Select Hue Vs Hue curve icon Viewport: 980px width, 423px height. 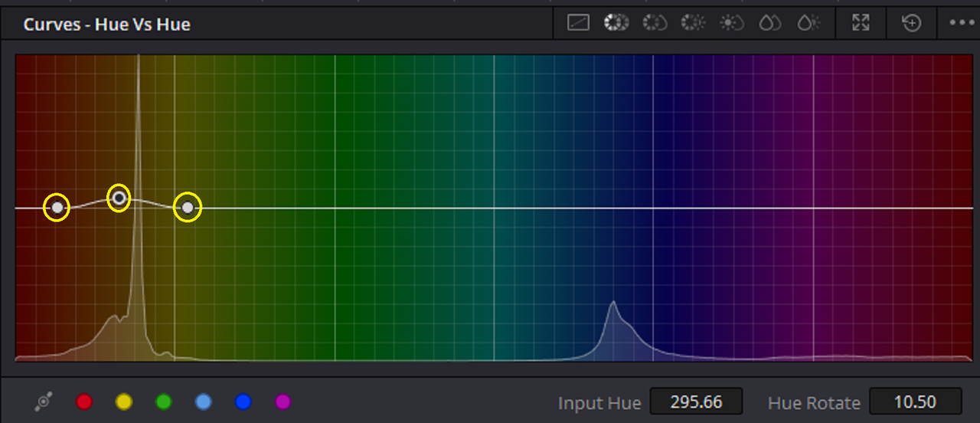pos(615,23)
